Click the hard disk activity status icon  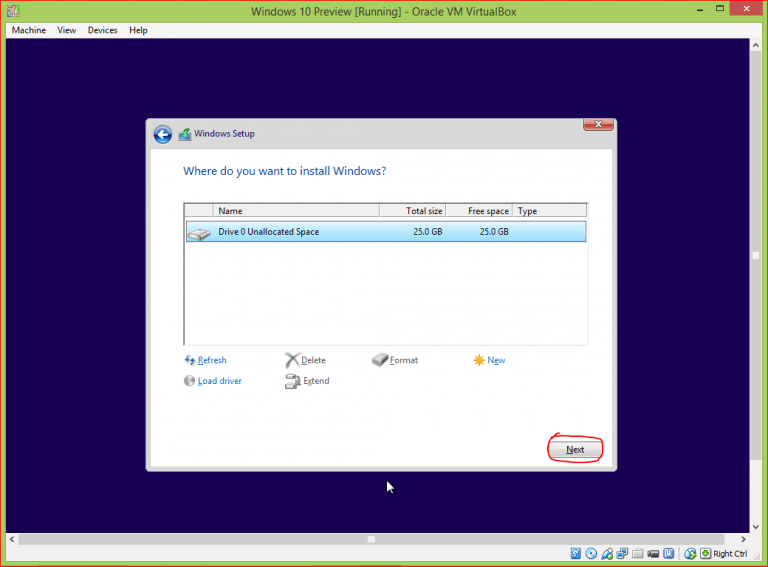click(x=576, y=554)
